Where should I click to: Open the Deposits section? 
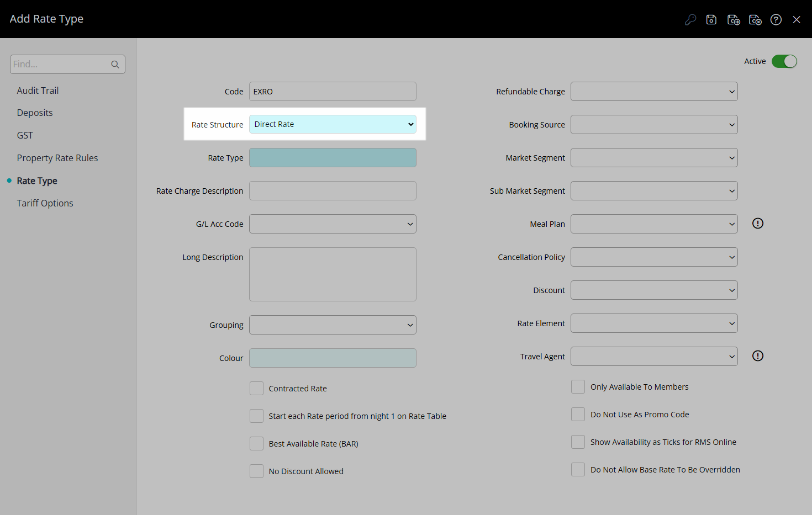tap(35, 113)
